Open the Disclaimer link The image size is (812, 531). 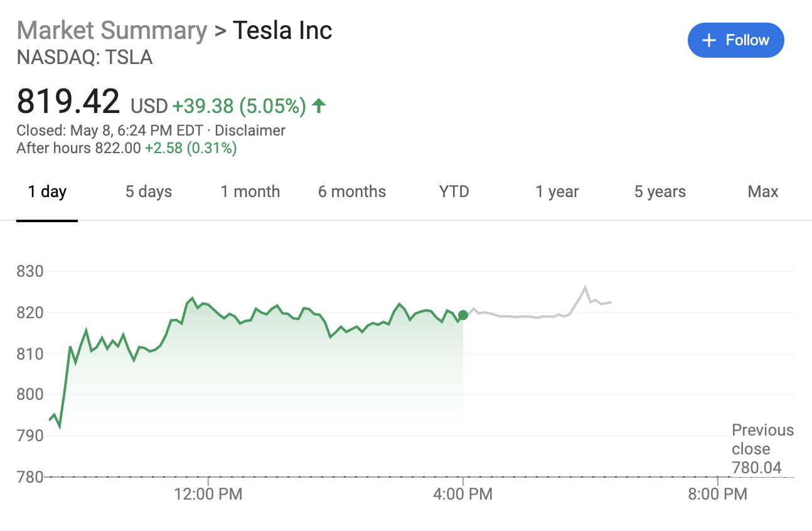(x=250, y=131)
